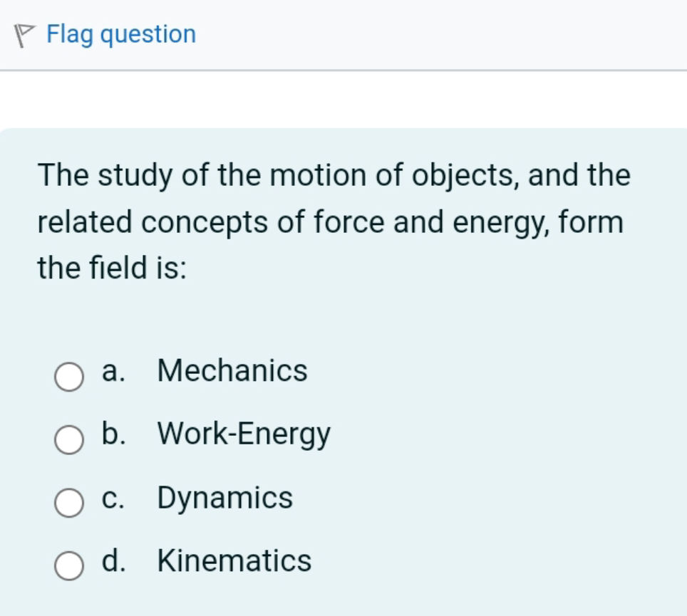The height and width of the screenshot is (616, 687).
Task: Select radio button for option b Work-Energy
Action: click(68, 440)
